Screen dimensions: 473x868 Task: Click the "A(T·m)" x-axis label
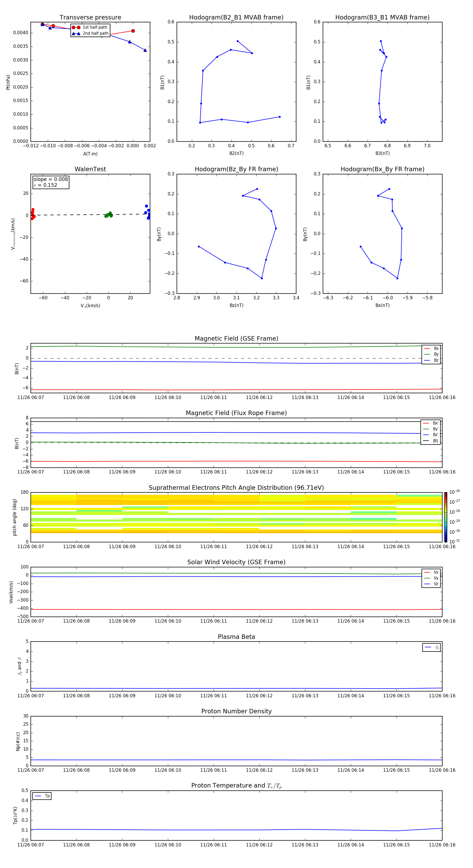pyautogui.click(x=90, y=154)
